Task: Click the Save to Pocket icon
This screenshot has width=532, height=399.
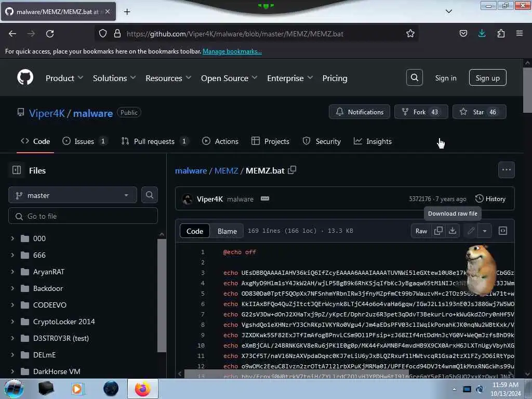Action: click(x=463, y=33)
